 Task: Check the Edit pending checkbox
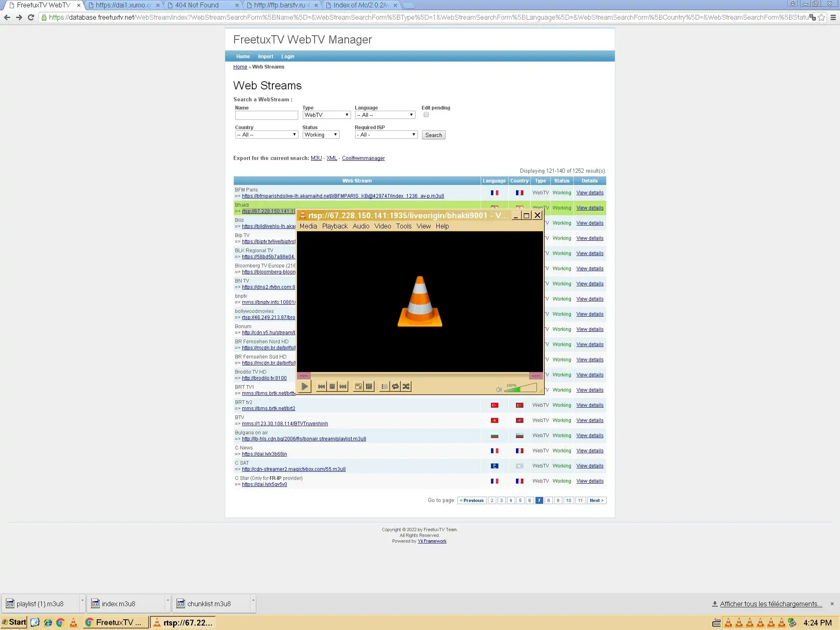(x=426, y=115)
